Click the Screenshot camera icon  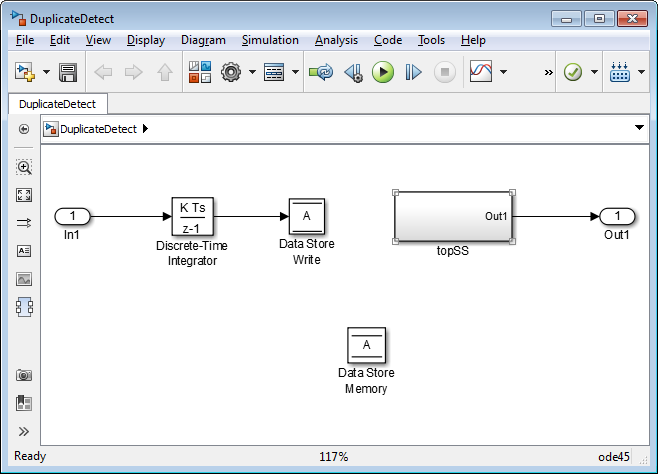pos(24,375)
